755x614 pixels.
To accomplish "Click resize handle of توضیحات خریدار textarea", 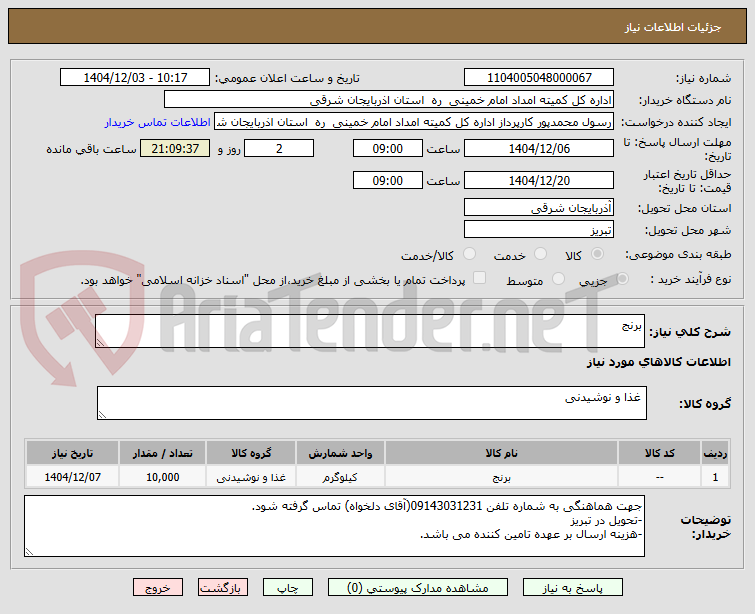I will click(29, 551).
